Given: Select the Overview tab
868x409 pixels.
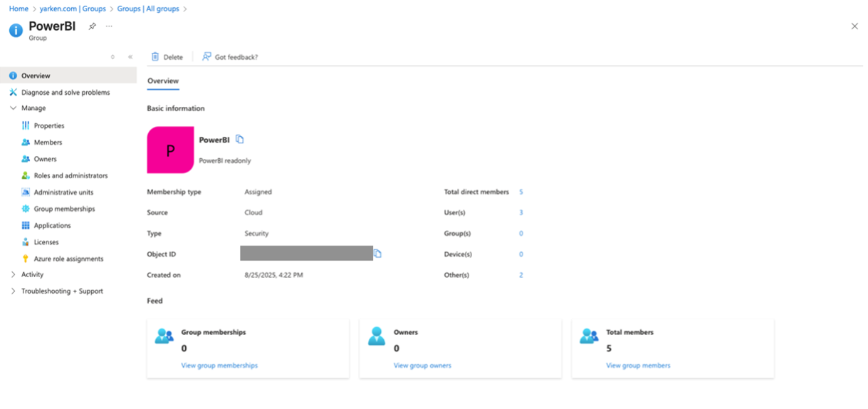Looking at the screenshot, I should 163,81.
